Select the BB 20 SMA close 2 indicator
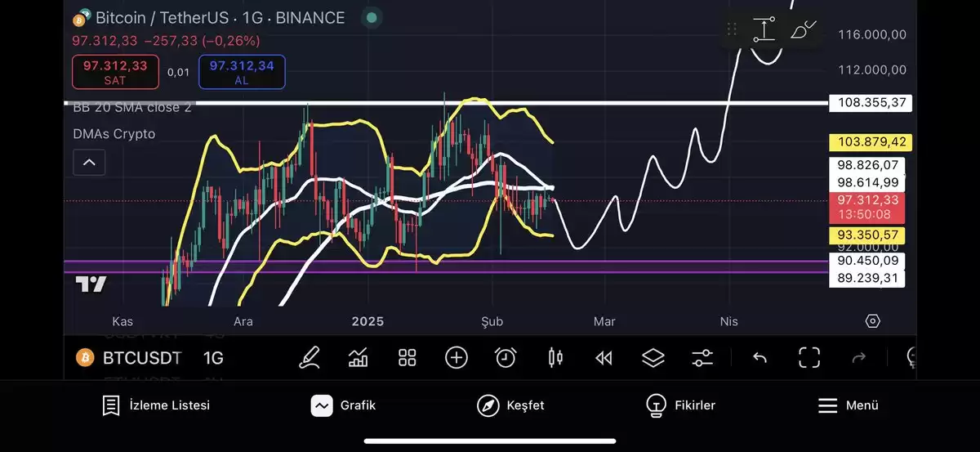 (x=131, y=107)
